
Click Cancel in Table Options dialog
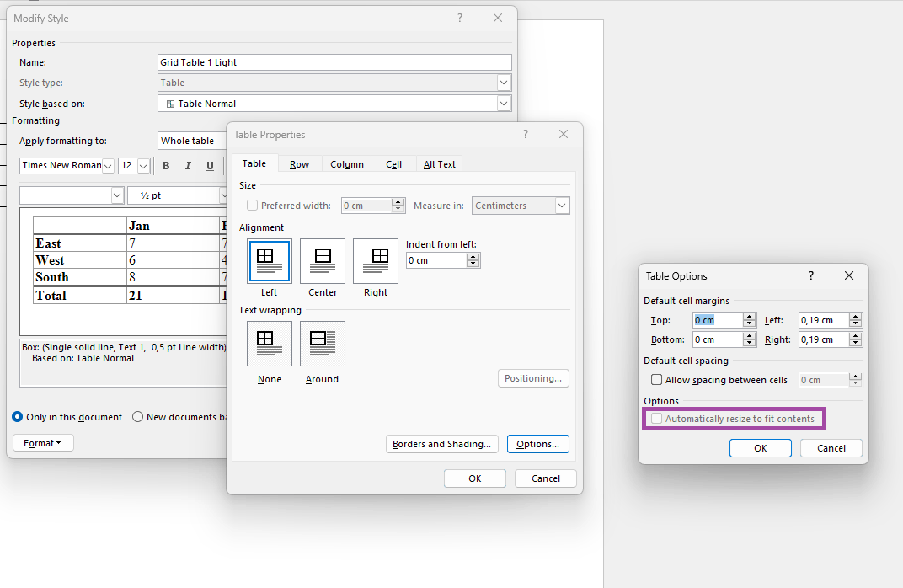tap(831, 448)
